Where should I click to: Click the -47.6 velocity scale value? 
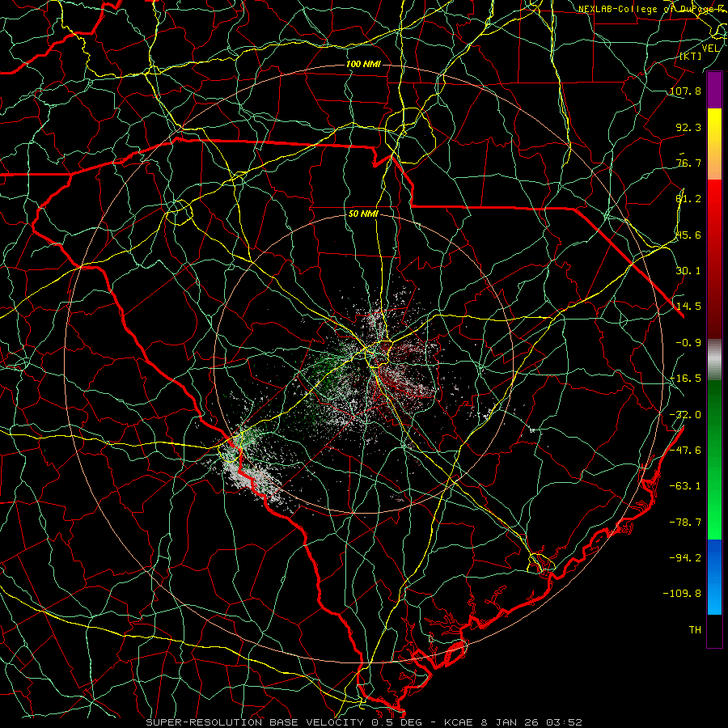click(685, 450)
